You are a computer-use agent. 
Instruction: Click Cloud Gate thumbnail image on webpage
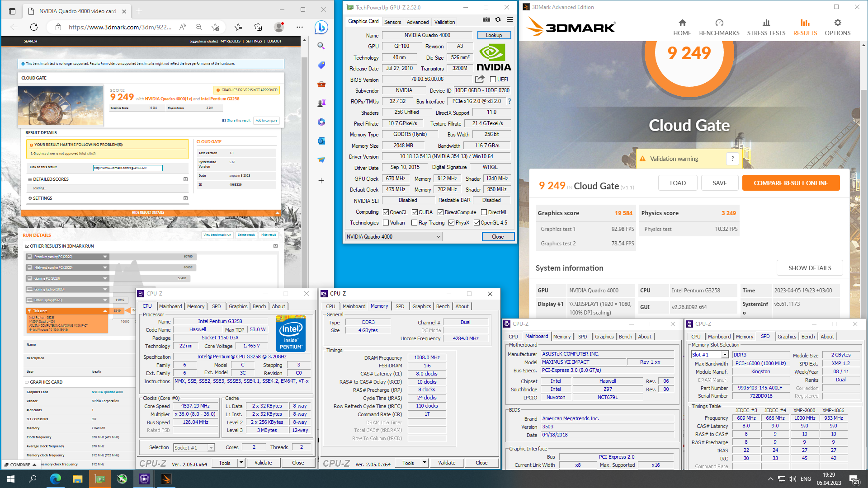tap(61, 105)
